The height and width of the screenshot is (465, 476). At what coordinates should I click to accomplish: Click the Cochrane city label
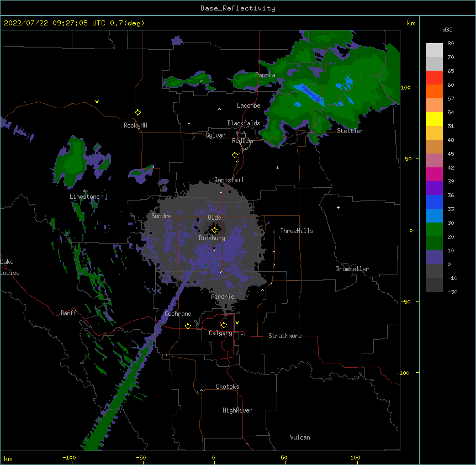pos(178,314)
